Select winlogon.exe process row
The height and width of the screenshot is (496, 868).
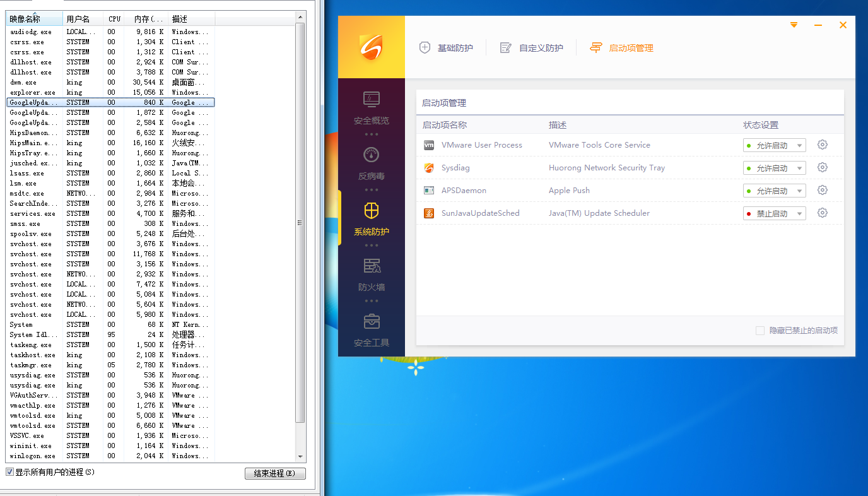click(x=110, y=456)
